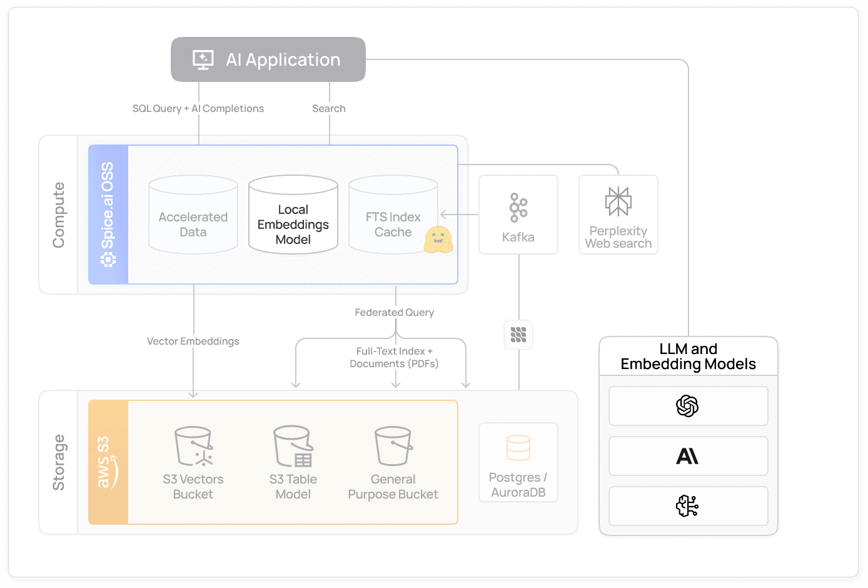Click the Spice.ai logo on the blue sidebar
The height and width of the screenshot is (588, 868).
click(x=108, y=258)
